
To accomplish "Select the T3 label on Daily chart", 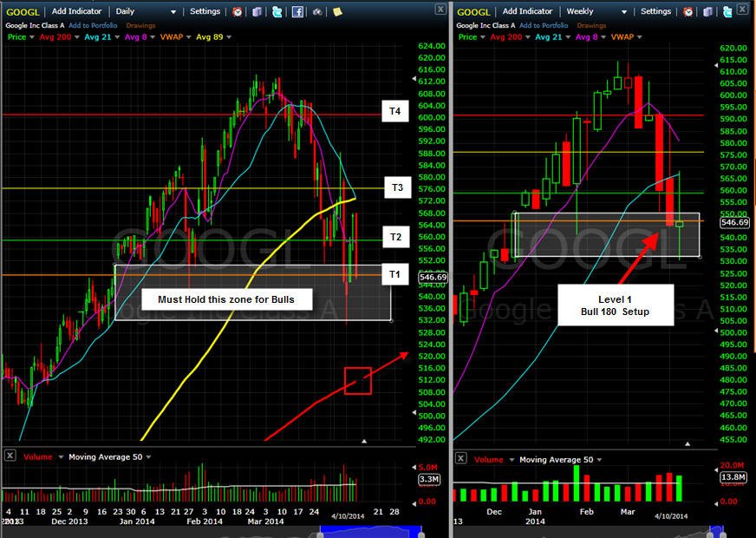I will tap(398, 187).
